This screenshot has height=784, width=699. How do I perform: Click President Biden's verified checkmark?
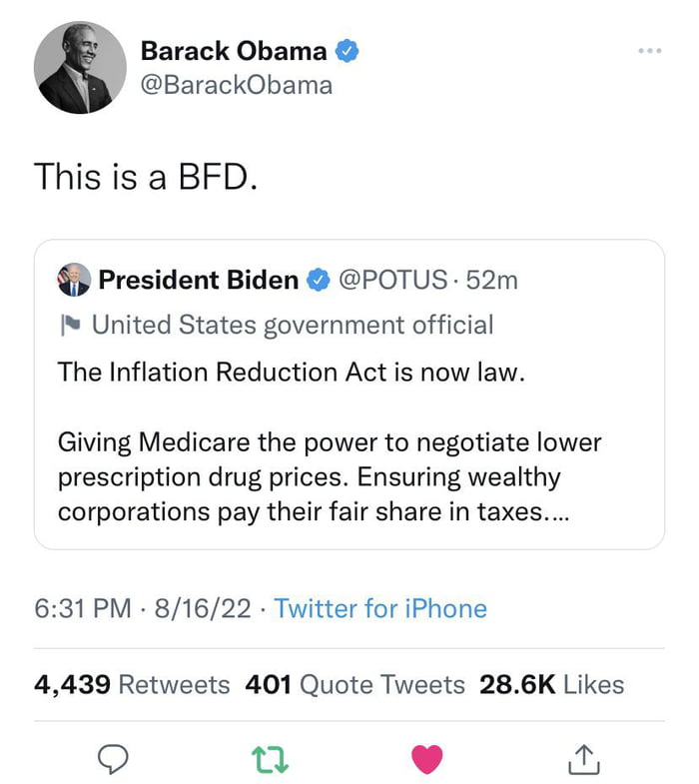[319, 282]
